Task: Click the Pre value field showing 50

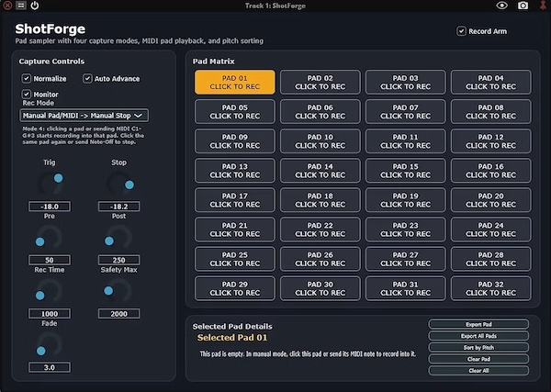Action: pos(50,260)
